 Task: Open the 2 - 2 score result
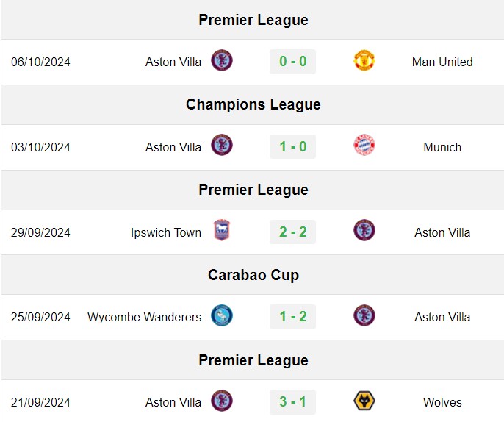coord(293,232)
